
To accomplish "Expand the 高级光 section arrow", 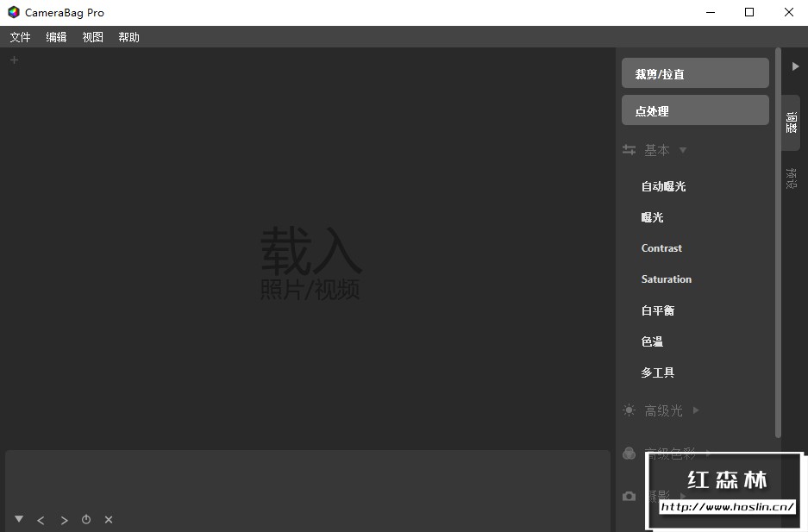I will point(696,410).
